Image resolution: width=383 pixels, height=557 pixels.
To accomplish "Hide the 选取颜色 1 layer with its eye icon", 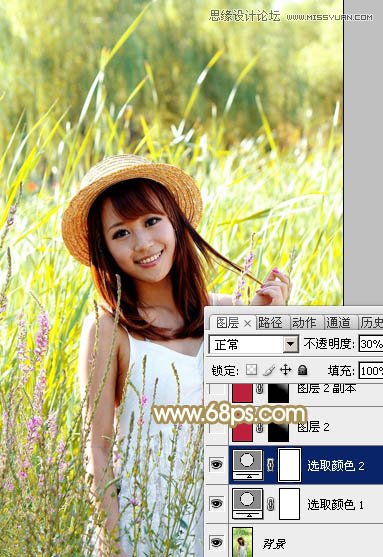I will tap(216, 503).
